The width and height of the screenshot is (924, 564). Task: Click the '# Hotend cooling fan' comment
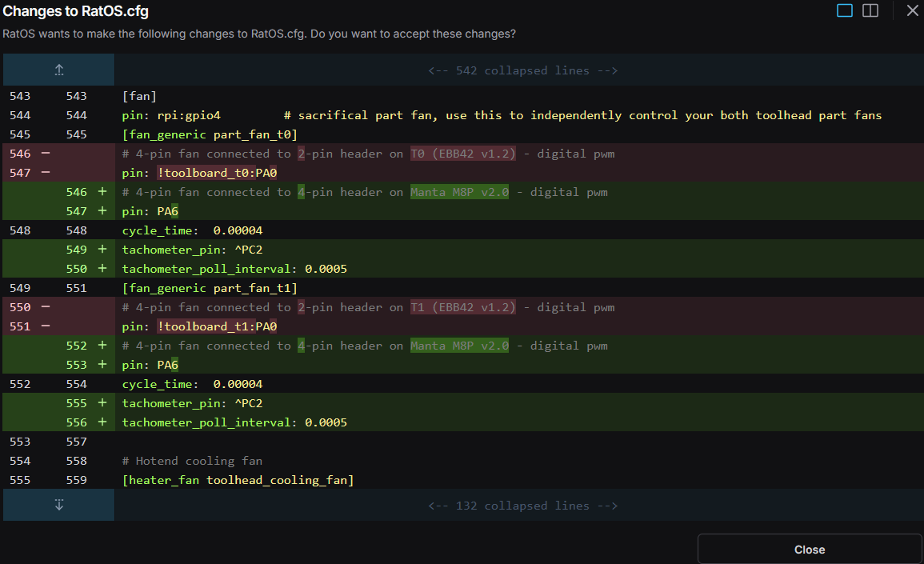click(x=192, y=461)
